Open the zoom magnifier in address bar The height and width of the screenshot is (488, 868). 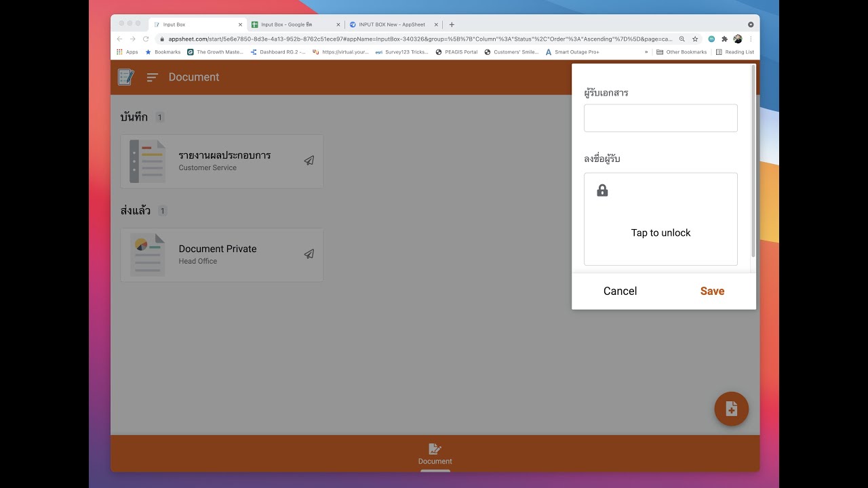coord(682,39)
